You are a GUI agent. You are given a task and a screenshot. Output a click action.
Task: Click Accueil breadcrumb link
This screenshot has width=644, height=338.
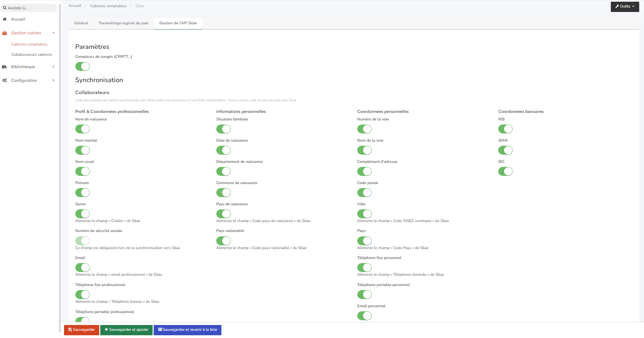pyautogui.click(x=75, y=6)
